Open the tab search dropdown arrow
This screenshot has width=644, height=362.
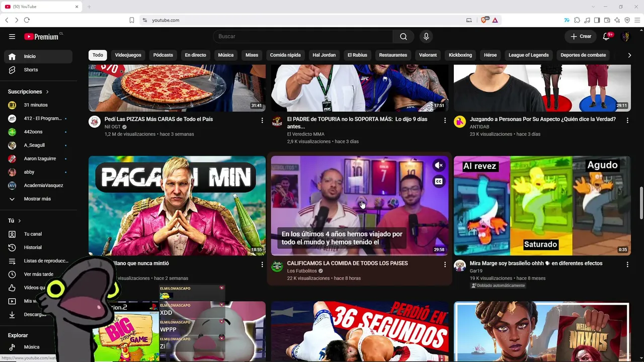pos(594,7)
